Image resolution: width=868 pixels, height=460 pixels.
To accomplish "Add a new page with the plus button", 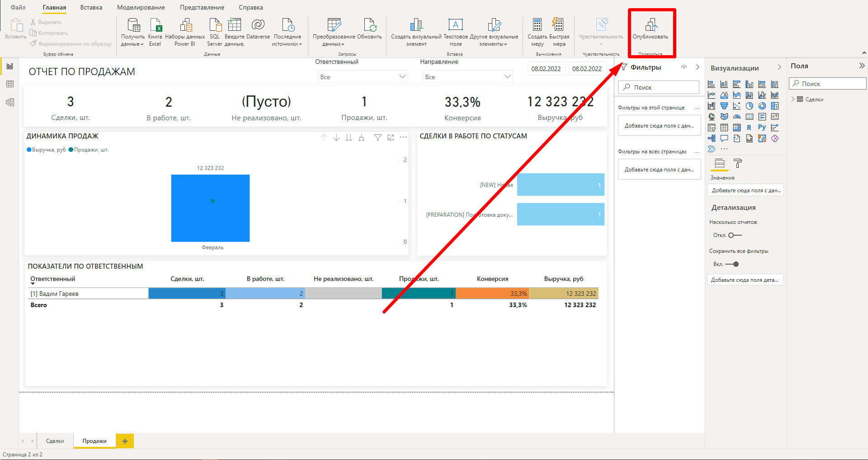I will [125, 441].
